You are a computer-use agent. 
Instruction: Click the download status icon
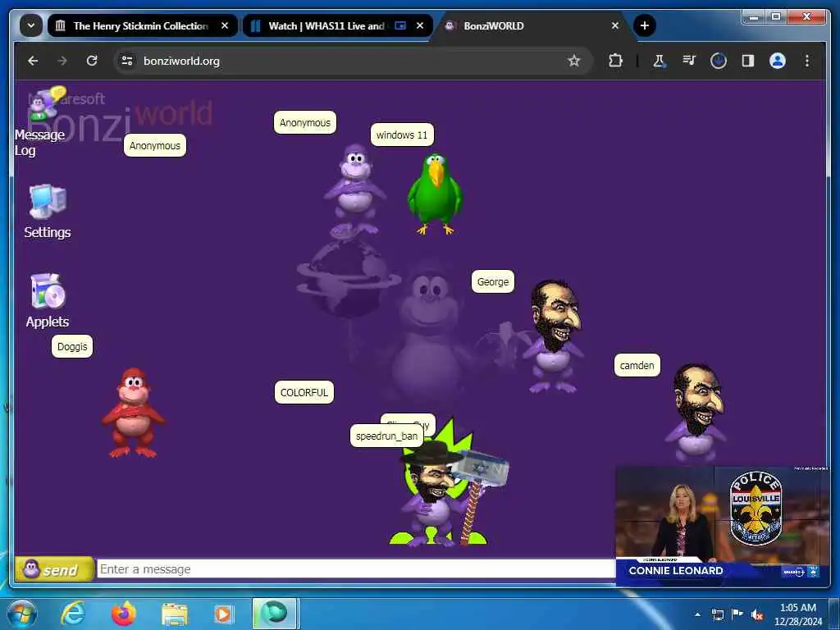coord(719,61)
